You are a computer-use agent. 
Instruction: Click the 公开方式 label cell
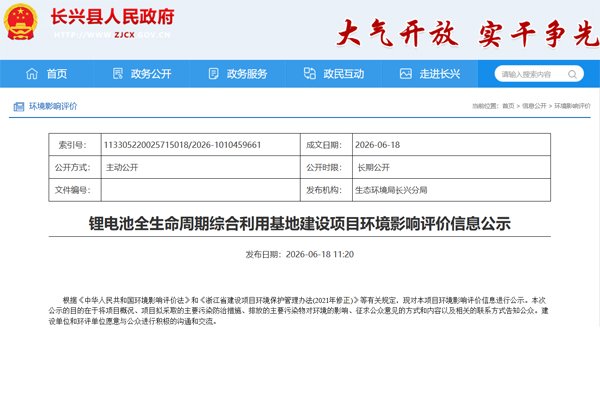tap(75, 167)
